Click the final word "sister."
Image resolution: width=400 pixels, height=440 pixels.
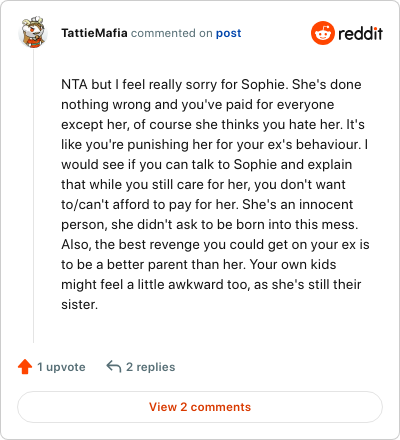point(79,305)
